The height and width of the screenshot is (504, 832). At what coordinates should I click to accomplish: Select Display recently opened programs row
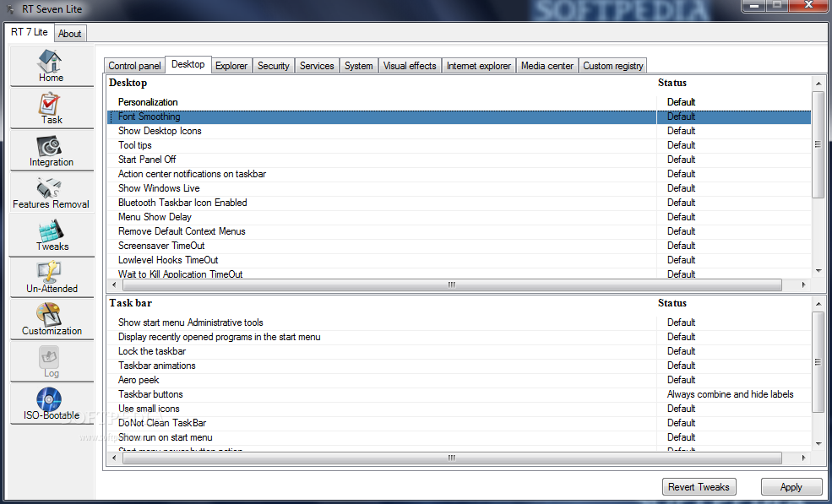(460, 337)
